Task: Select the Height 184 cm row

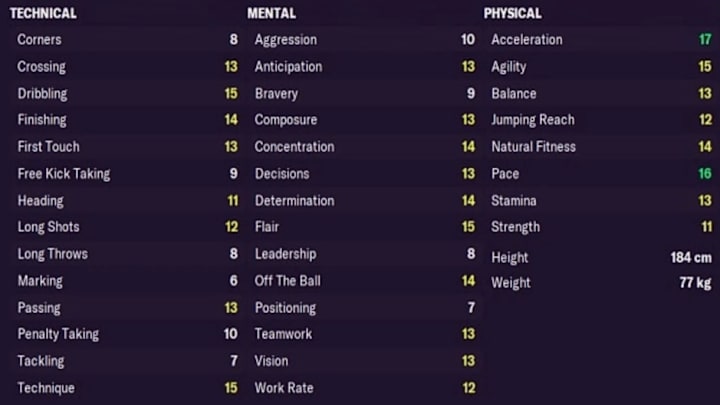Action: click(x=602, y=257)
